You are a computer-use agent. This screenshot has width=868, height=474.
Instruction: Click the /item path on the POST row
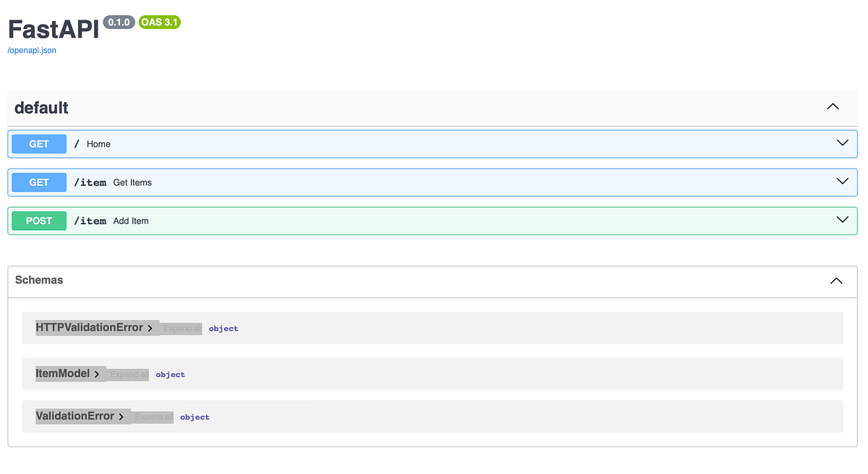tap(90, 221)
